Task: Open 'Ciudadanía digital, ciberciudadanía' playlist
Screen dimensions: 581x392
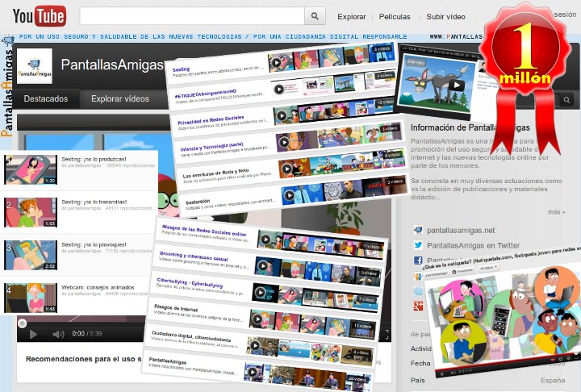Action: [191, 336]
